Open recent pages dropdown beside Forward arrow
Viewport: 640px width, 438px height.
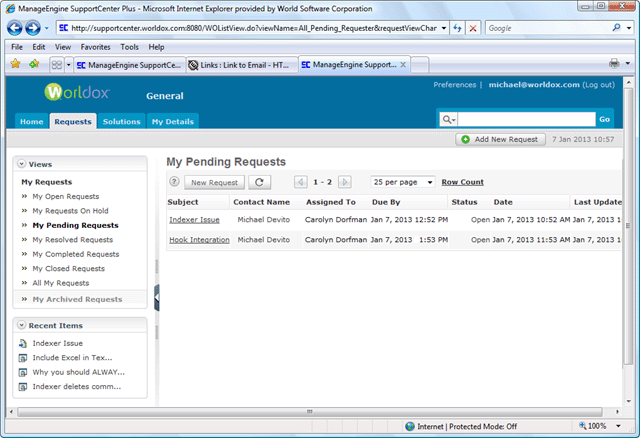click(x=47, y=28)
